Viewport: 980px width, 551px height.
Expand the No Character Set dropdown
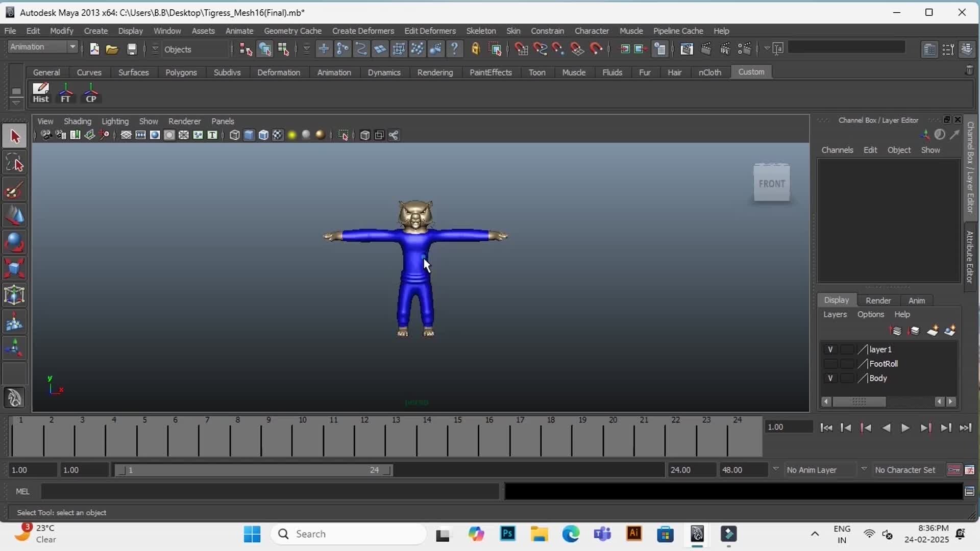click(864, 469)
